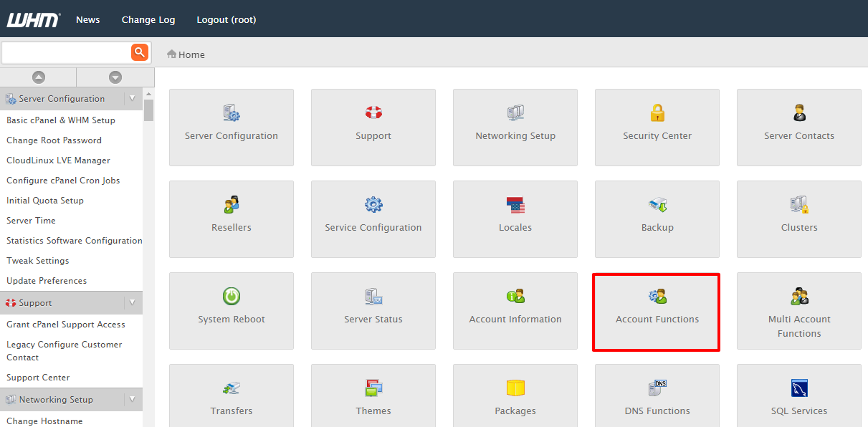868x427 pixels.
Task: Open the Server Status tile icon
Action: coord(373,297)
